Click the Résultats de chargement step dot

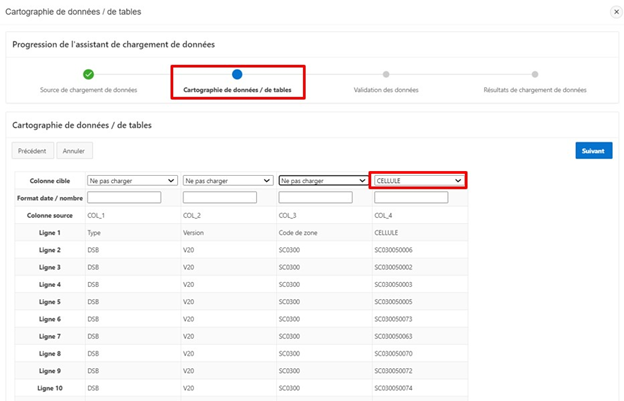click(535, 74)
